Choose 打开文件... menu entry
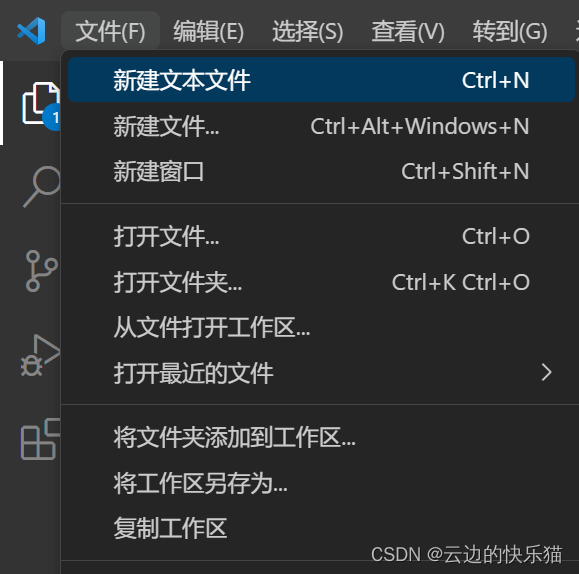 coord(321,236)
